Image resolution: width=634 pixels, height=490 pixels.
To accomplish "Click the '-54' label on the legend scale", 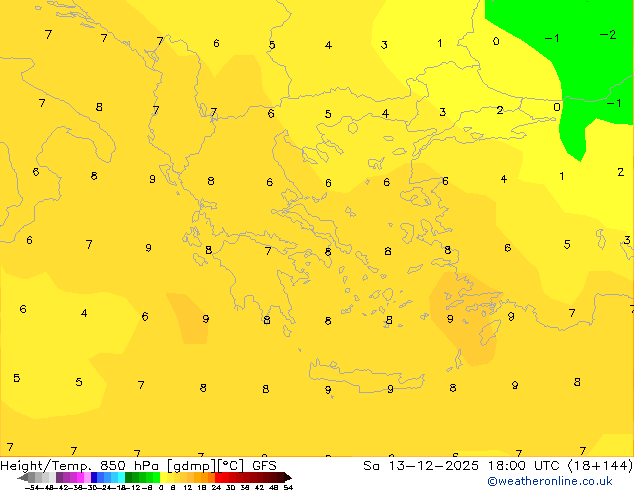I will coord(32,487).
